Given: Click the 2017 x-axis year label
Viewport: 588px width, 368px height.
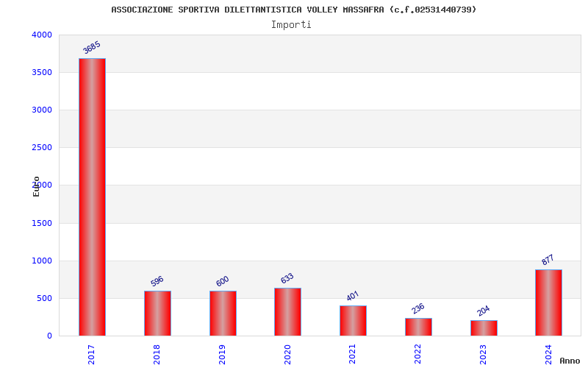Looking at the screenshot, I should pyautogui.click(x=91, y=355).
